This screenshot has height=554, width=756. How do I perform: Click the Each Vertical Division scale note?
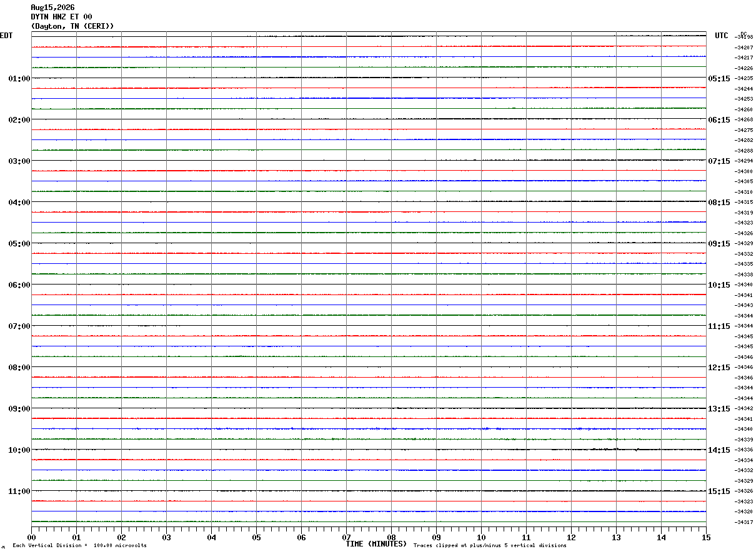[79, 546]
